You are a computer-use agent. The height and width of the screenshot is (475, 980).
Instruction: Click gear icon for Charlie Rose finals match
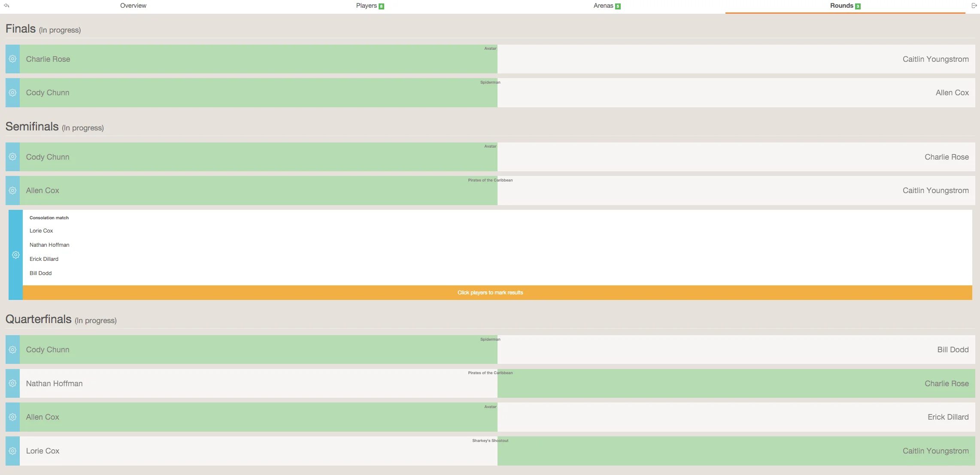12,59
